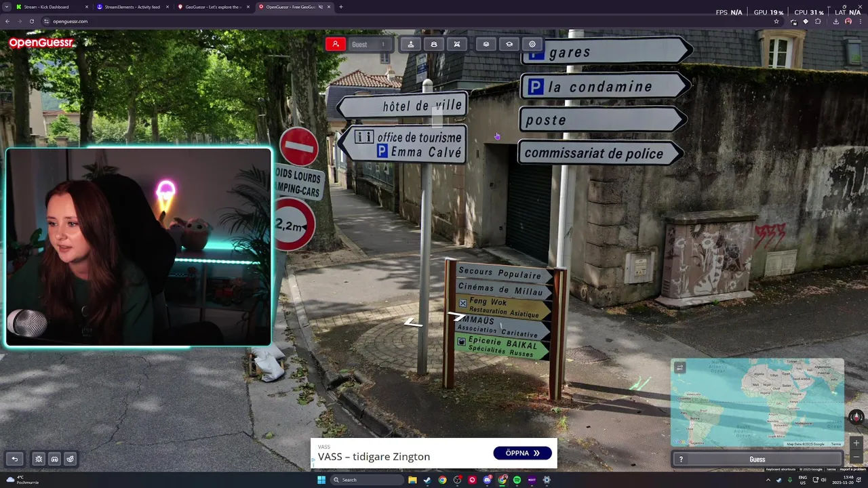Click Keyboard shortcuts link
Image resolution: width=868 pixels, height=488 pixels.
pyautogui.click(x=780, y=469)
